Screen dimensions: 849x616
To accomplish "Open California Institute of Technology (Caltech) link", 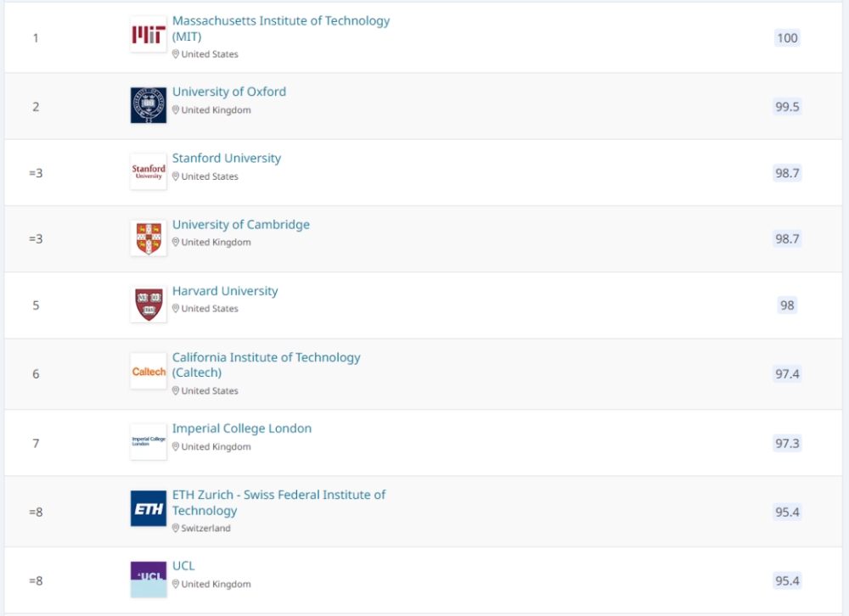I will [267, 365].
